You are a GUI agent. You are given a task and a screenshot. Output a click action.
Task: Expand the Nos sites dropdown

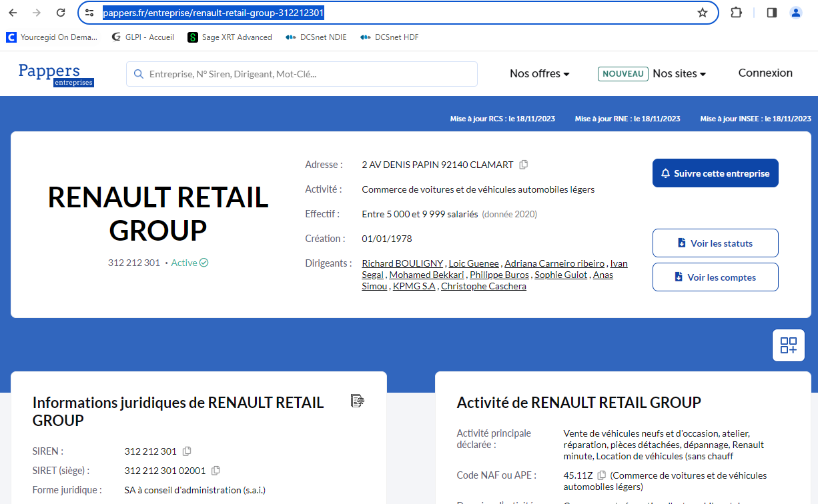(x=679, y=73)
